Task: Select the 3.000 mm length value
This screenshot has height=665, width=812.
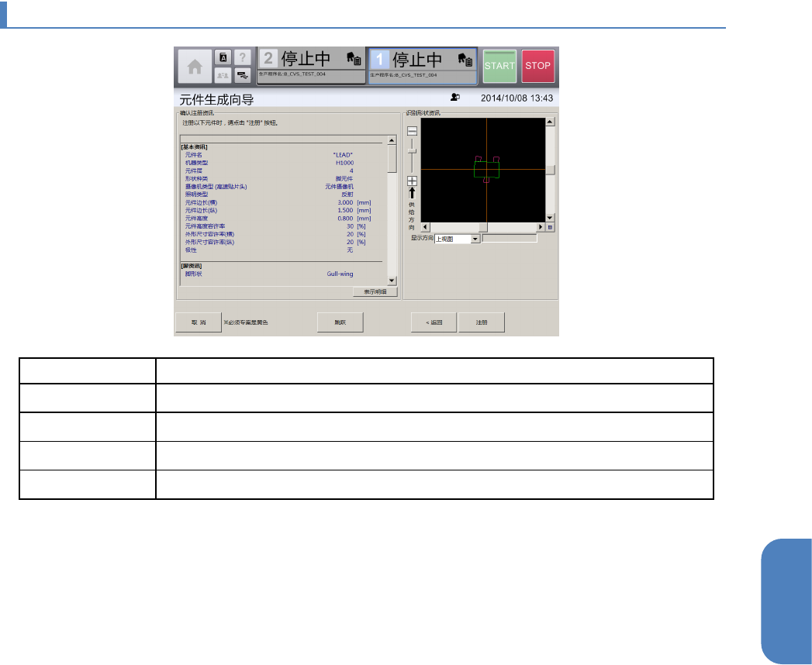Action: [x=345, y=202]
